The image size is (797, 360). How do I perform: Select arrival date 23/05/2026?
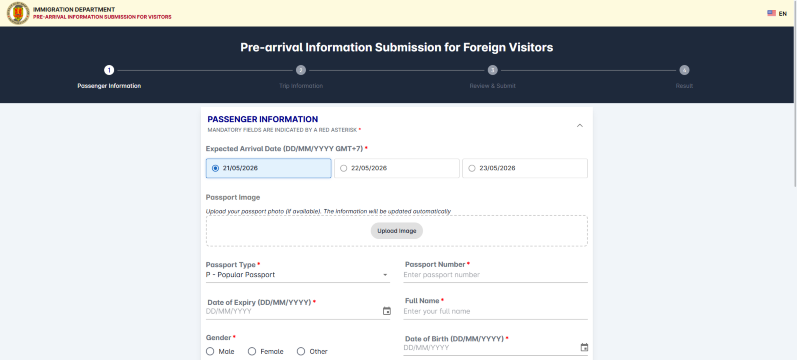[x=525, y=168]
